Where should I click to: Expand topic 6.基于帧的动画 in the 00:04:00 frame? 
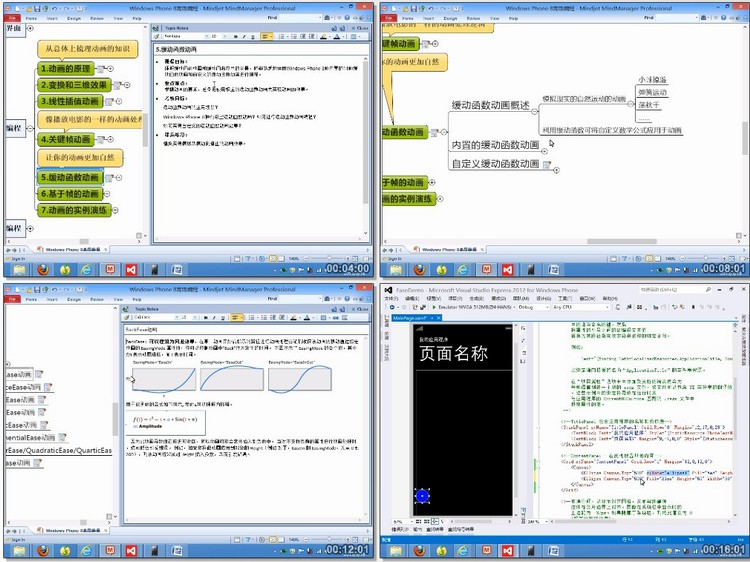pyautogui.click(x=107, y=194)
